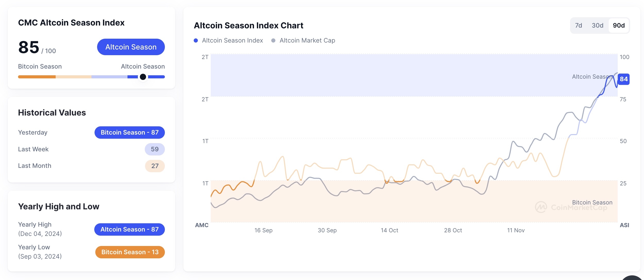Click the season index slider knob
Viewport: 644px width, 280px height.
pos(143,77)
